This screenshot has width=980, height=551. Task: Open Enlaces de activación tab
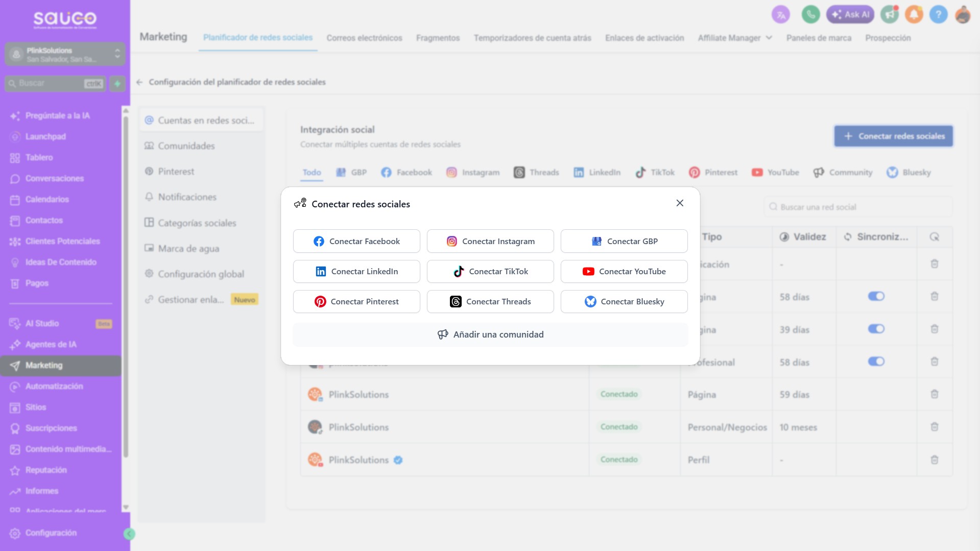[644, 38]
